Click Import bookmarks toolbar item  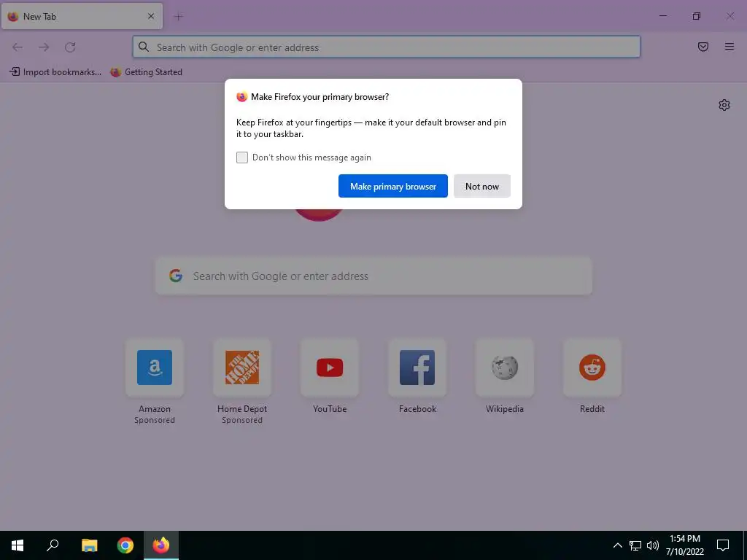(55, 72)
